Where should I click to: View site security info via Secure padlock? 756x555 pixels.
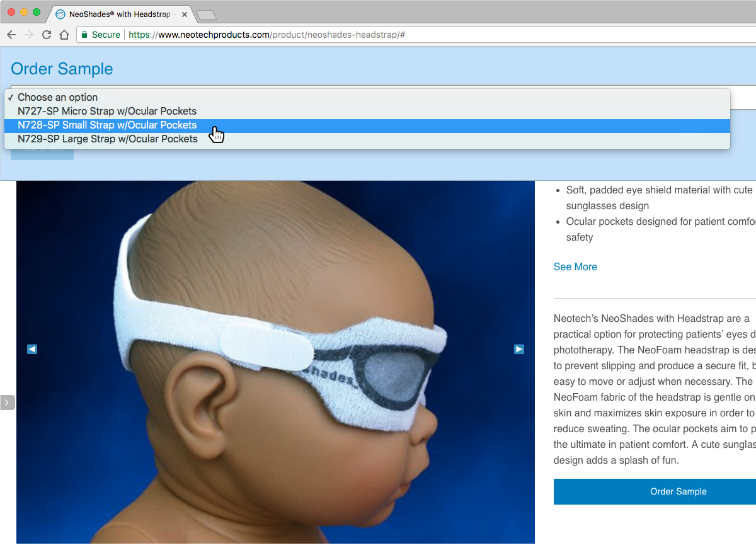point(101,35)
